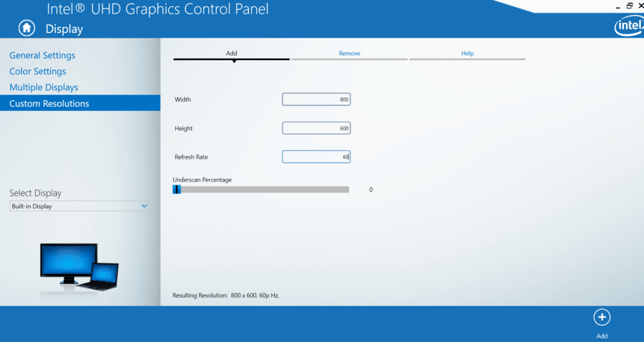Minimize the control panel window
Screen dimensions: 644x342
point(618,7)
